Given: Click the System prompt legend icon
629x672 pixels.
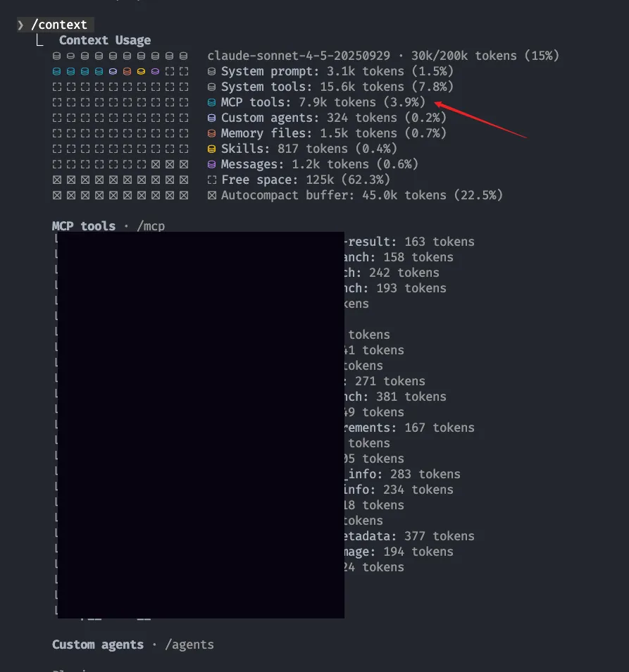Looking at the screenshot, I should [x=212, y=71].
